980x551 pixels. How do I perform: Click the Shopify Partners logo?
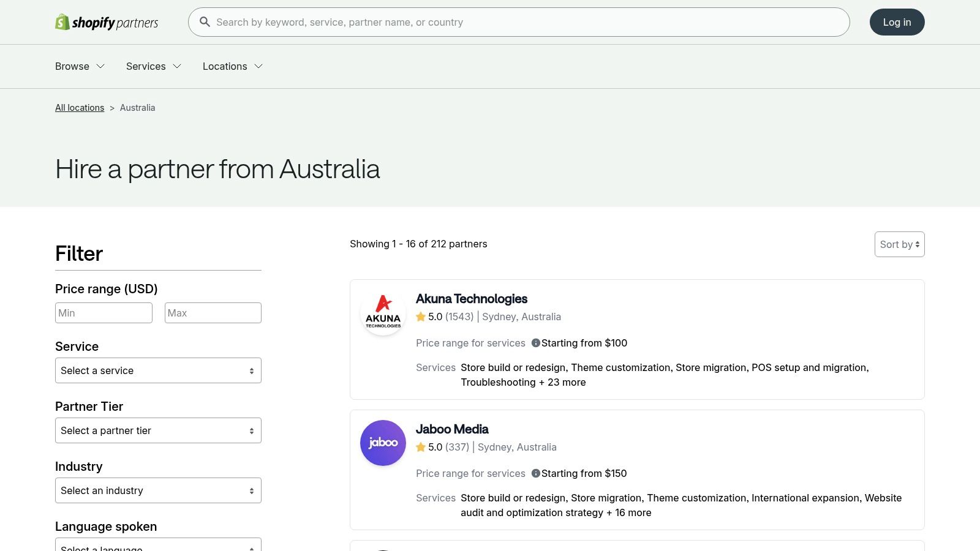click(107, 22)
